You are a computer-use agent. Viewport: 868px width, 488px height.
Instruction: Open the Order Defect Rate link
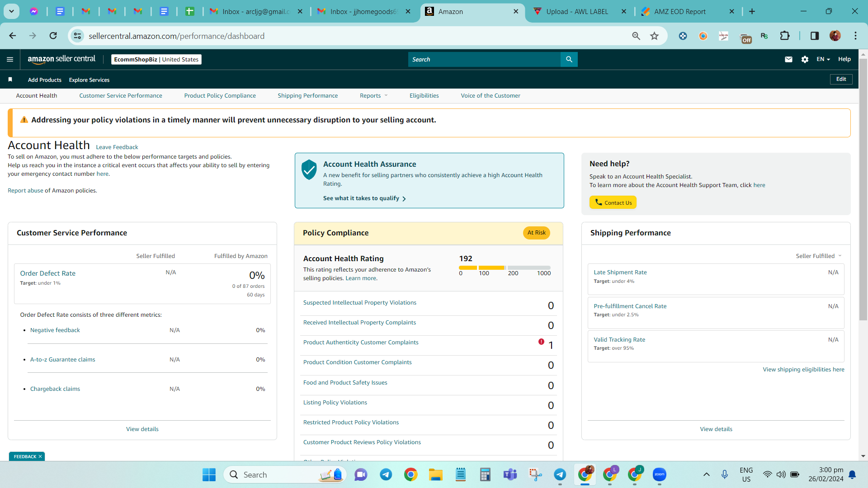(x=48, y=273)
